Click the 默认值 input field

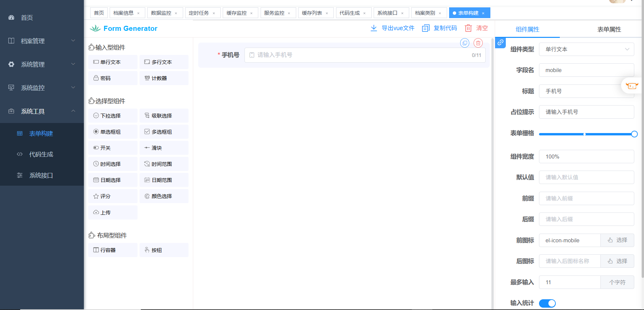[586, 177]
